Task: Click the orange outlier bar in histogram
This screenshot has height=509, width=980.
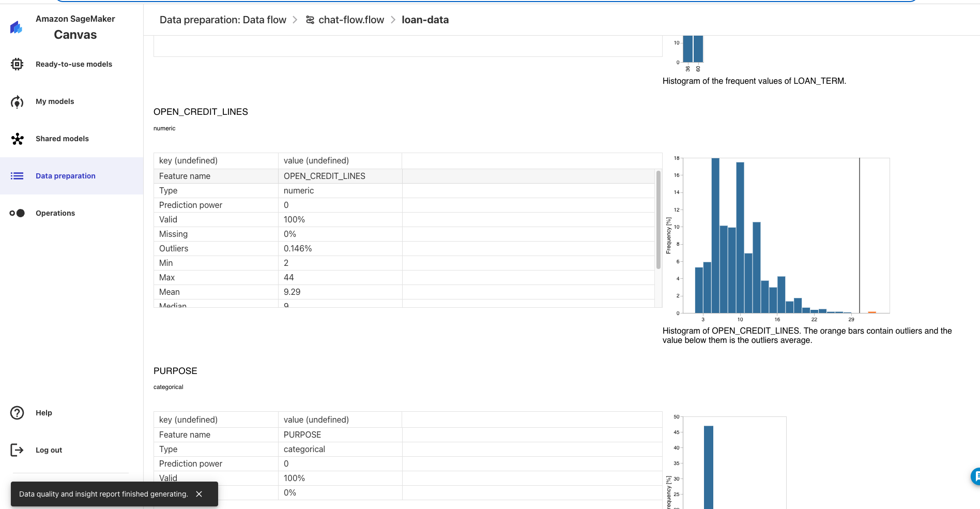Action: [x=872, y=312]
